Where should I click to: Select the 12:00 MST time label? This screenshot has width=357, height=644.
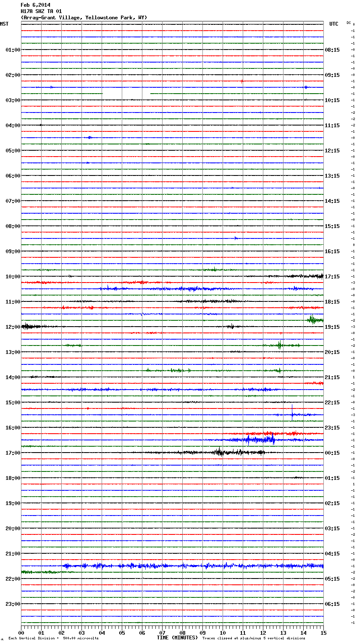point(13,327)
